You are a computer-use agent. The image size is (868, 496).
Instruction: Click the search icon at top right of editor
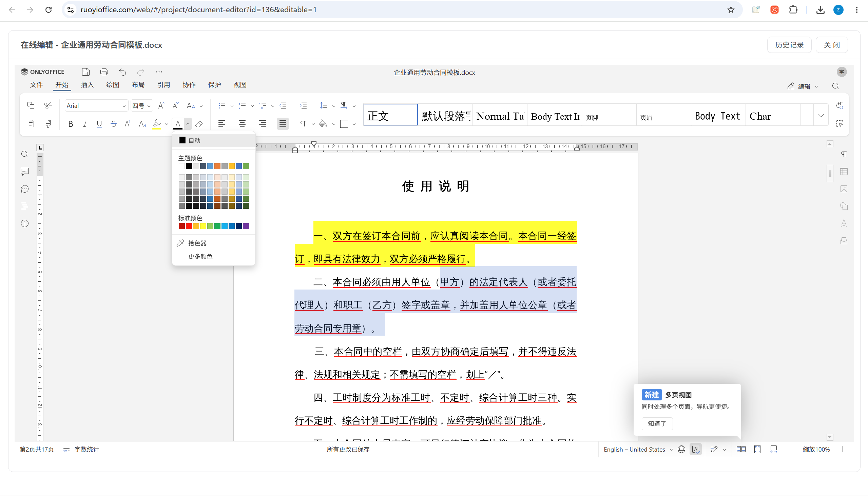point(835,86)
